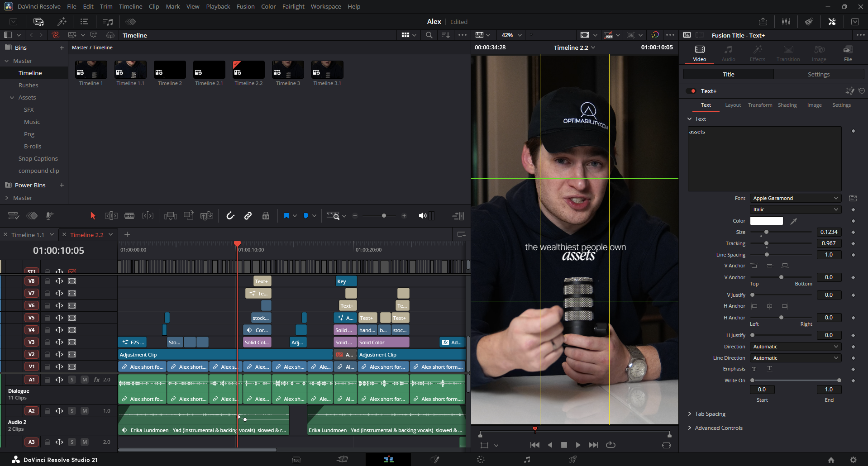Toggle the Position Lock padlock
This screenshot has height=466, width=868.
[x=266, y=216]
